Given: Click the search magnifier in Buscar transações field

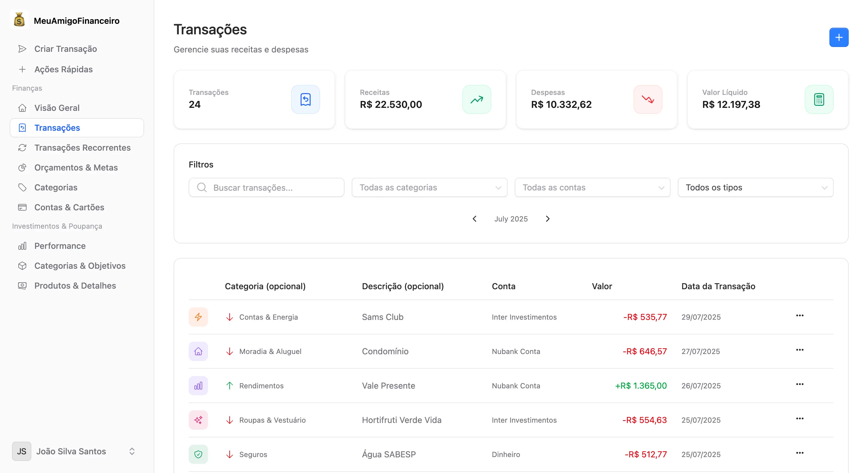Looking at the screenshot, I should (x=202, y=187).
